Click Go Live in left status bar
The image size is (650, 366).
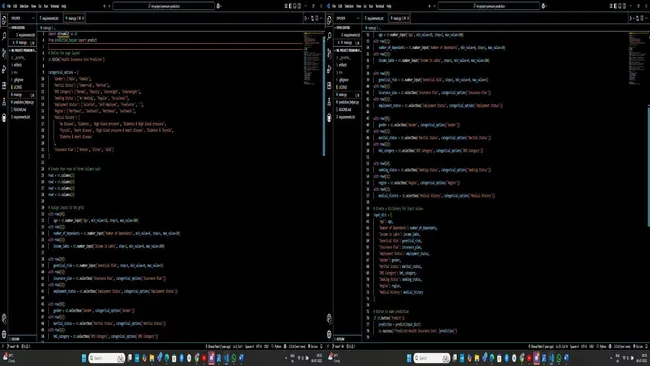[313, 346]
